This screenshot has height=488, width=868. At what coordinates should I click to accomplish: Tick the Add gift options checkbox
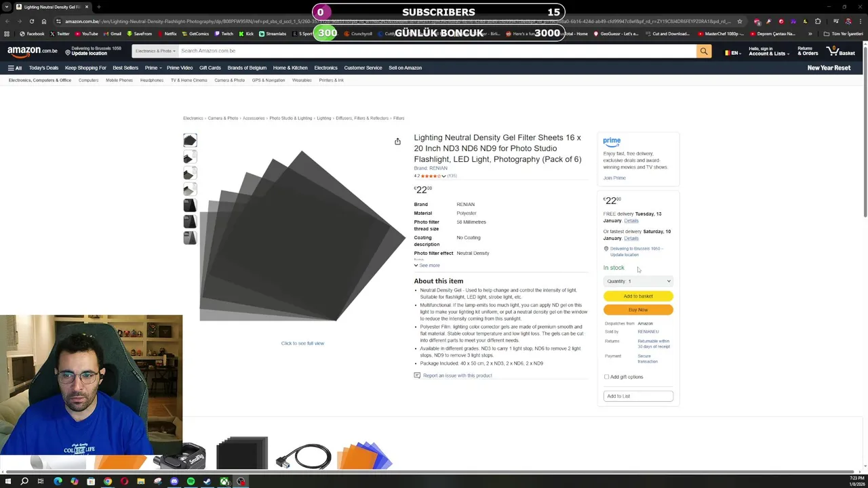pyautogui.click(x=606, y=377)
